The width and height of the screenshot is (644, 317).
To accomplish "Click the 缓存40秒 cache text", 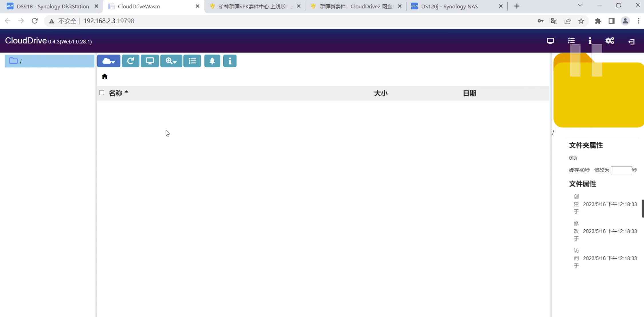I will [579, 170].
